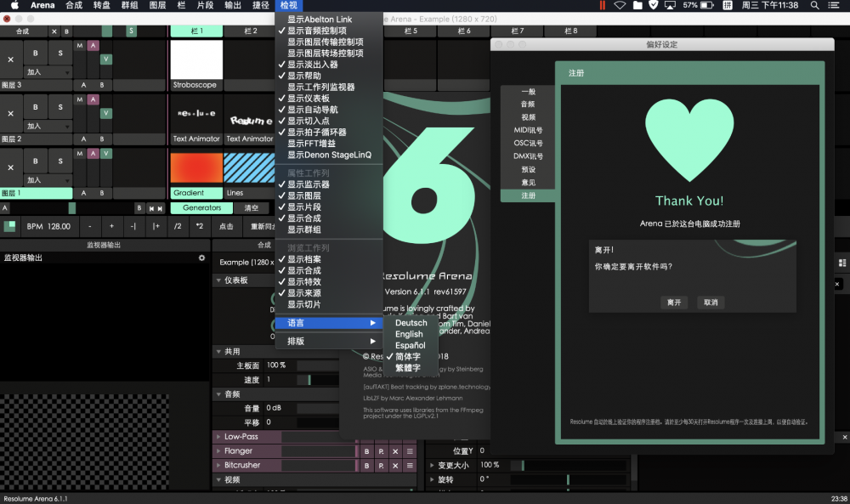Click the Flanger effect menu (three lines) icon
Image resolution: width=850 pixels, height=504 pixels.
point(410,451)
